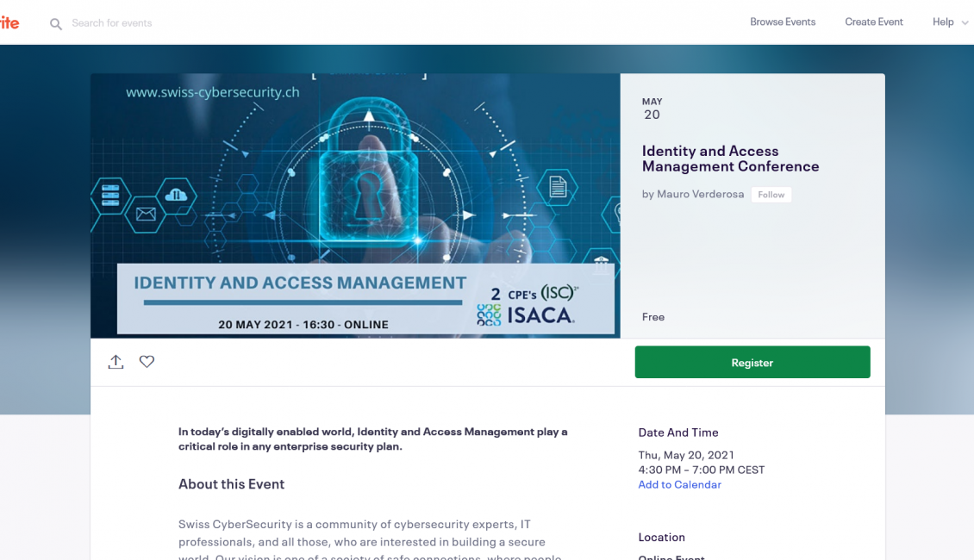
Task: Click the Identity and Access Management Conference title
Action: (x=729, y=159)
